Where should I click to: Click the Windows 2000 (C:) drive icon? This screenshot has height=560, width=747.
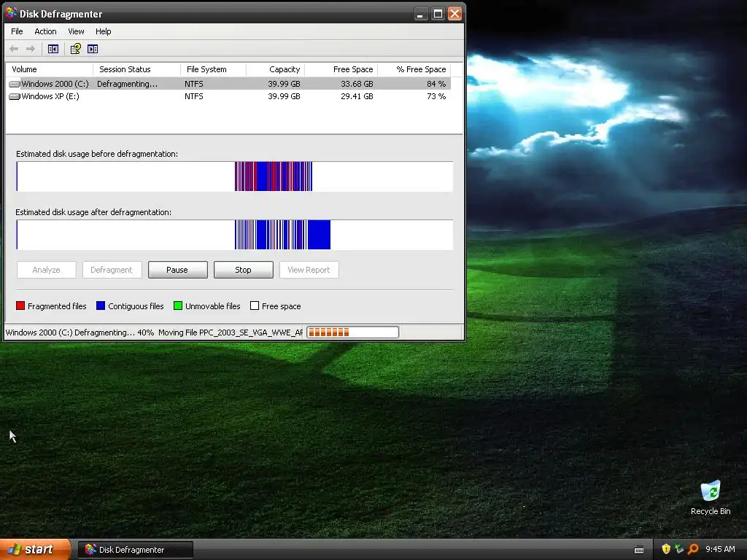click(15, 84)
